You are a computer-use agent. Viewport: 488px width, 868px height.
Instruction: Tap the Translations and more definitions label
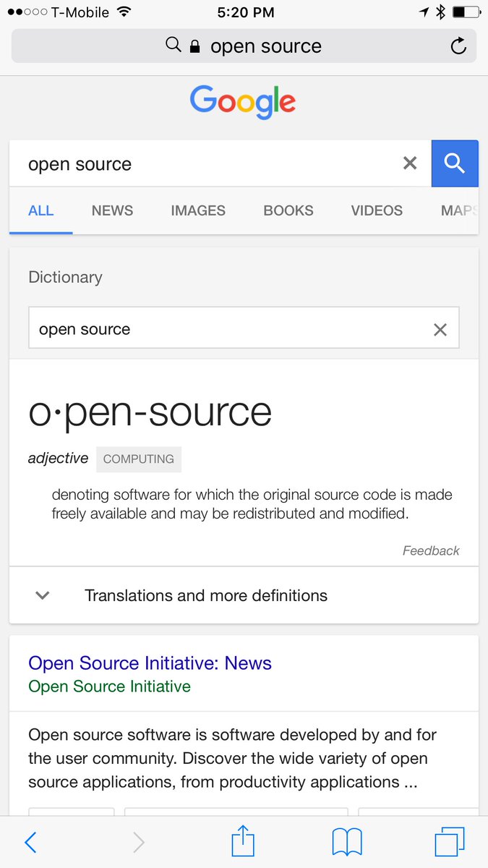206,595
